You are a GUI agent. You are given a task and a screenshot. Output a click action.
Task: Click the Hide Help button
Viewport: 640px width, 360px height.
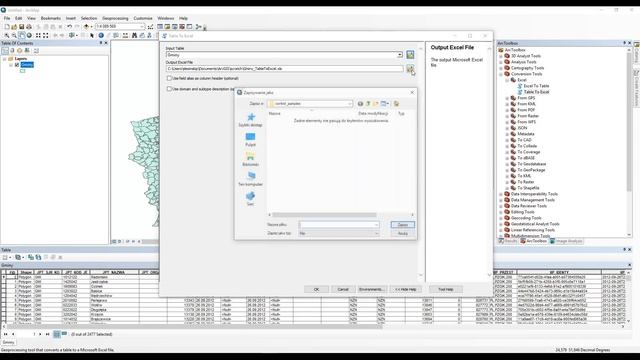[x=405, y=289]
